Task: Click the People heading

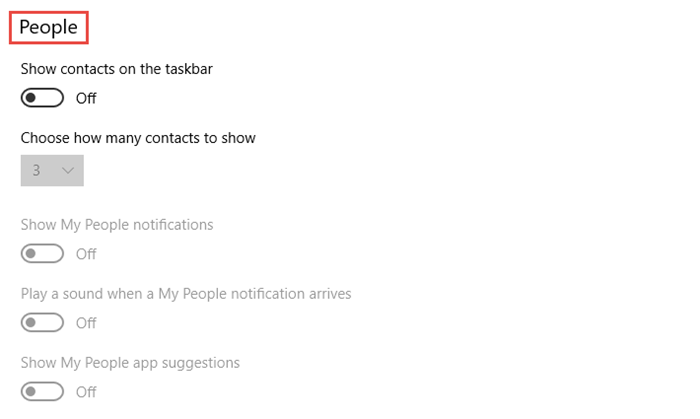Action: (48, 27)
